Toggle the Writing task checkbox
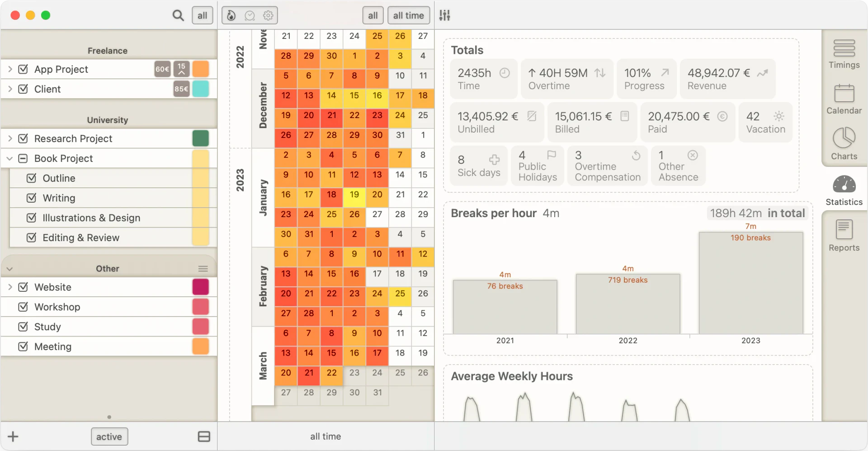This screenshot has width=868, height=451. coord(31,198)
